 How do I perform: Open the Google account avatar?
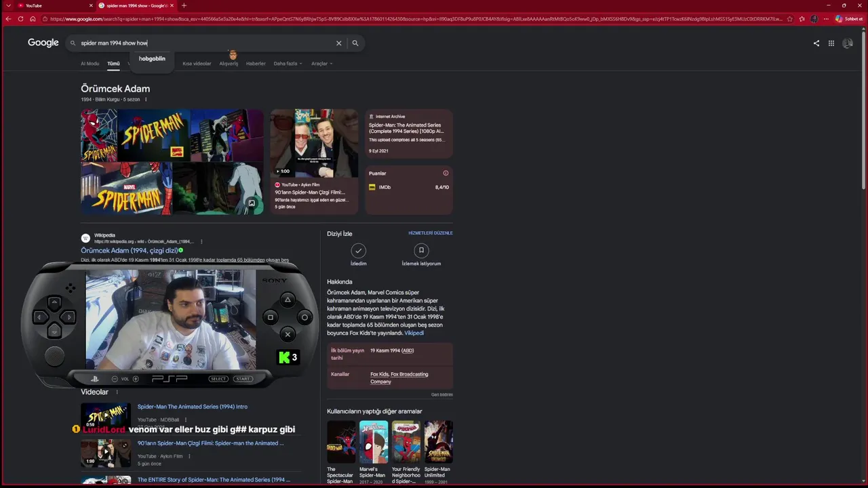848,43
